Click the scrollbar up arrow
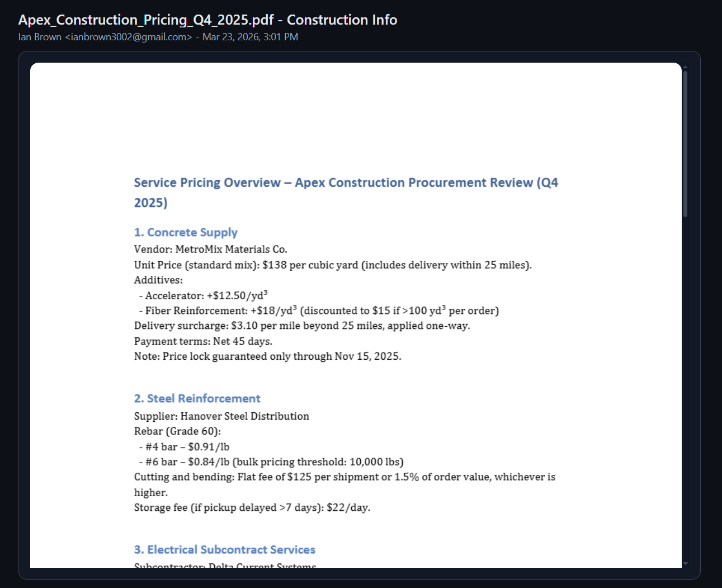Image resolution: width=722 pixels, height=588 pixels. click(x=685, y=66)
